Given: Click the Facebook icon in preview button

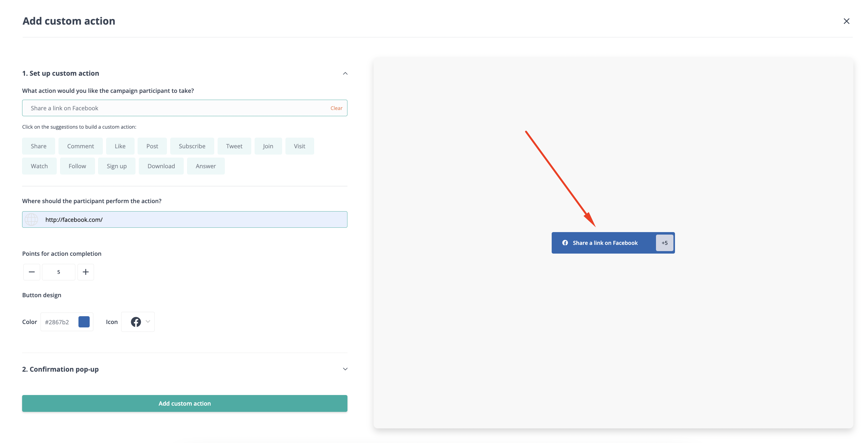Looking at the screenshot, I should 565,243.
